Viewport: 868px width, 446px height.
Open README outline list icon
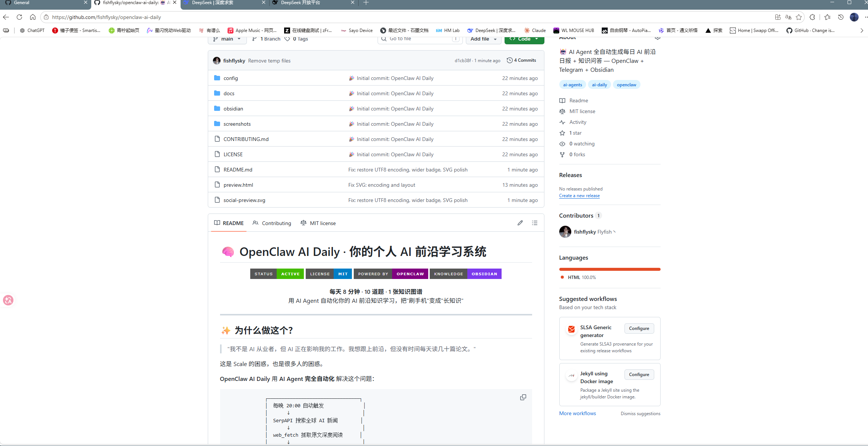(535, 223)
